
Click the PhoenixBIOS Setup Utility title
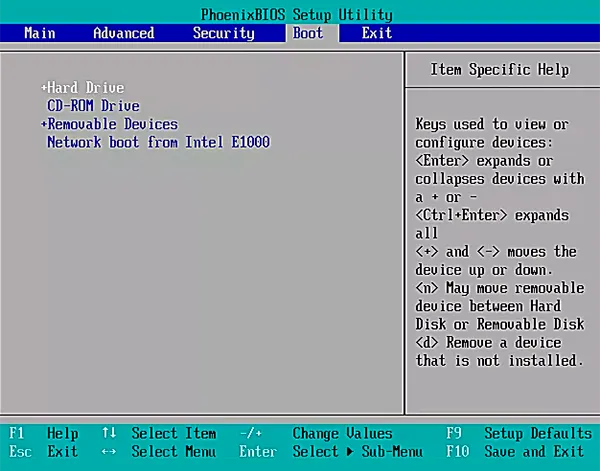tap(297, 15)
